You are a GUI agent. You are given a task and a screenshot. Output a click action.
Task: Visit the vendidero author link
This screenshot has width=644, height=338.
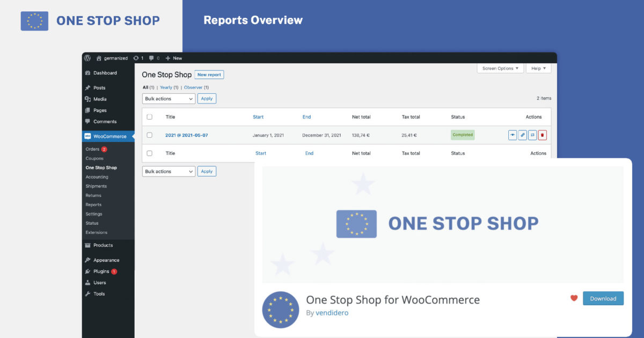(x=332, y=312)
